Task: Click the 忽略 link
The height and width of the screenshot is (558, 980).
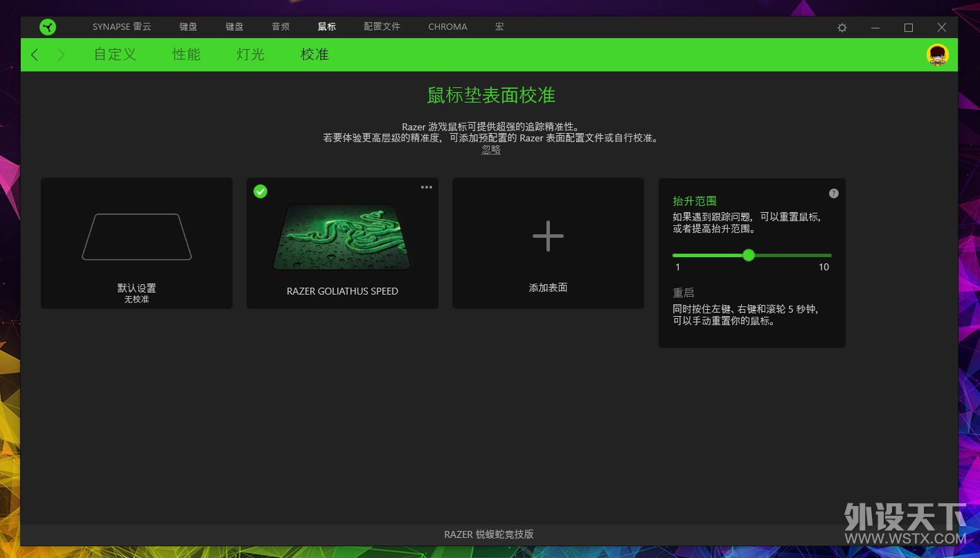Action: (x=491, y=150)
